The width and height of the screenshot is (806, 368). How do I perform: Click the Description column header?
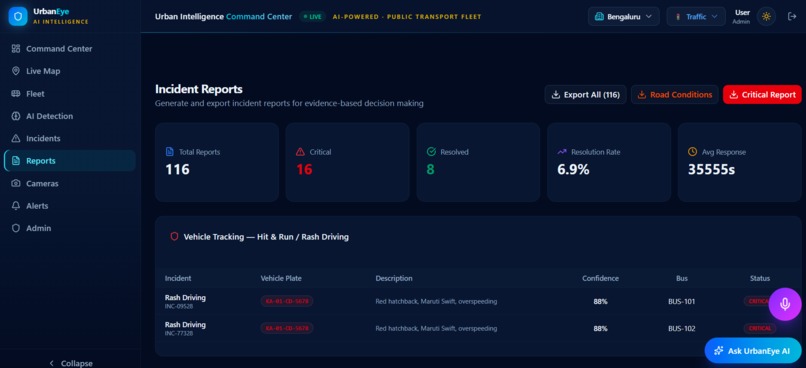click(394, 279)
